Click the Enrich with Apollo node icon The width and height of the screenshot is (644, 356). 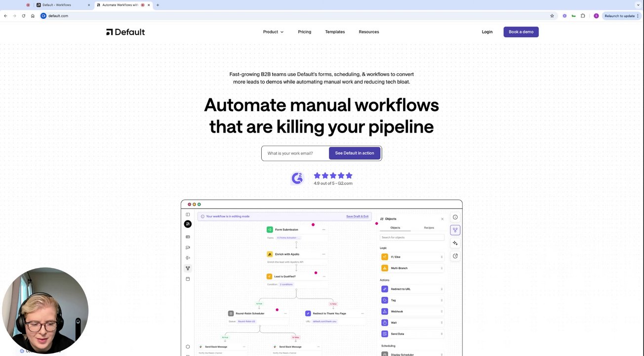tap(270, 254)
